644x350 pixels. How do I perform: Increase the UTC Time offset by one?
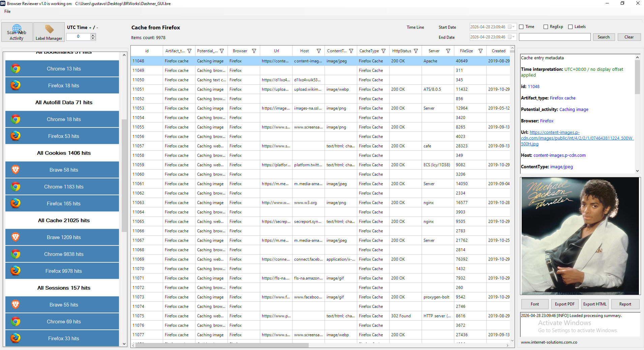pyautogui.click(x=93, y=35)
